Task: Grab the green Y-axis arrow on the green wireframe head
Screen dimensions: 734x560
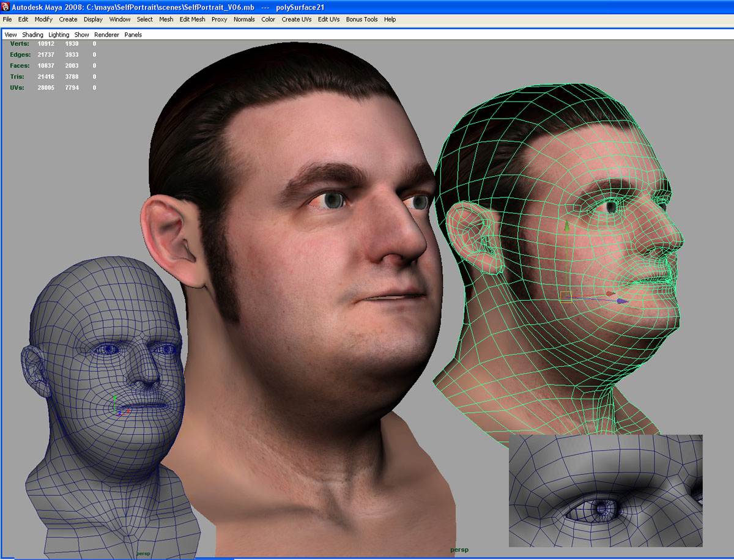Action: click(566, 227)
